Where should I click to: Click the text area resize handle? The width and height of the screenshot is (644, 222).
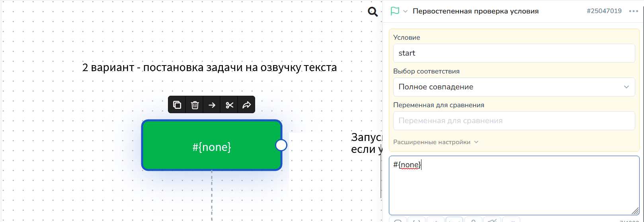[635, 211]
